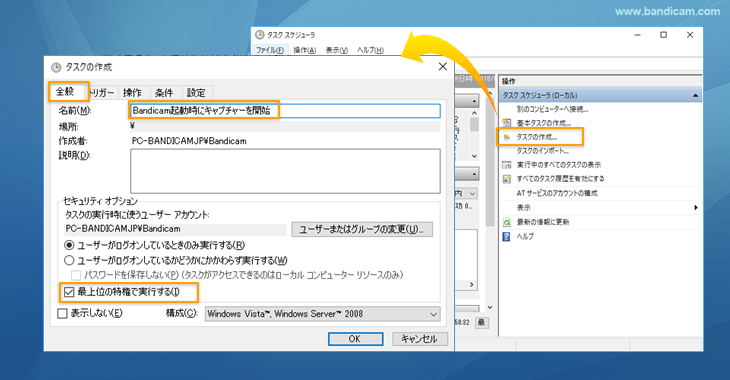The width and height of the screenshot is (730, 380).
Task: Click the タスクの作成 dialog clock icon
Action: (x=56, y=67)
